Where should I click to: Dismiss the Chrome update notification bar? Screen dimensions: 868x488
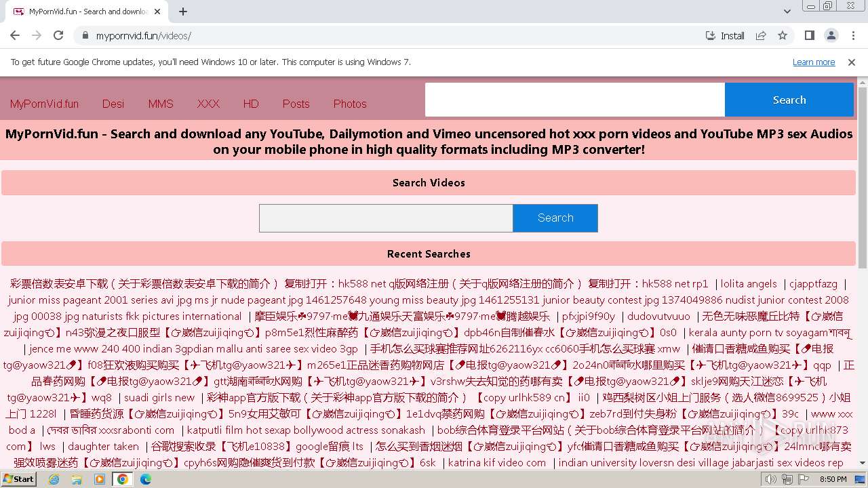(x=852, y=62)
